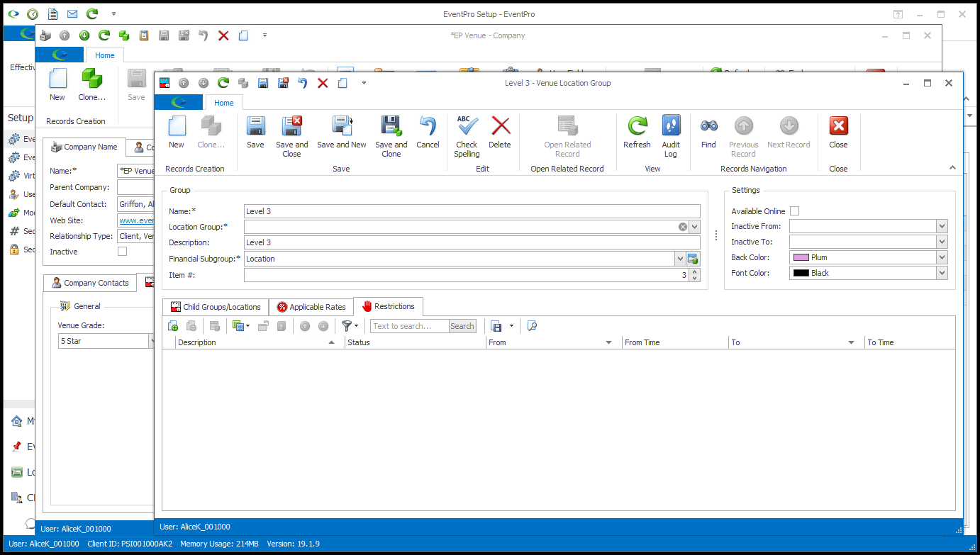Collapse the ribbon using the chevron
The height and width of the screenshot is (555, 980).
(952, 168)
